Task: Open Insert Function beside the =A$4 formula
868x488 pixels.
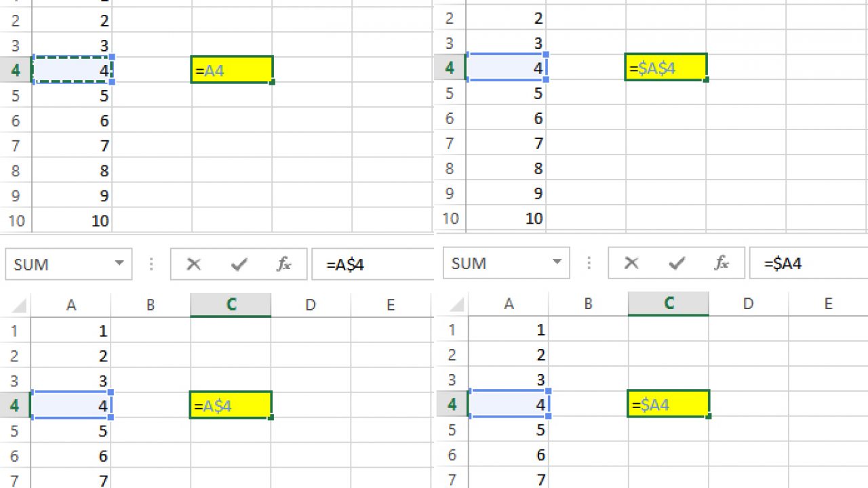Action: click(x=283, y=264)
